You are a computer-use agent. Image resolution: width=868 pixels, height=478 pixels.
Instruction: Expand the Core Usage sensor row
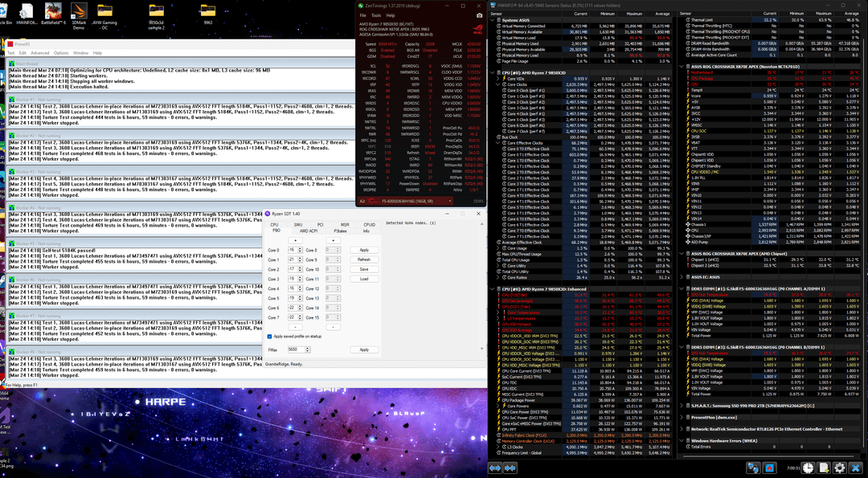pos(497,248)
